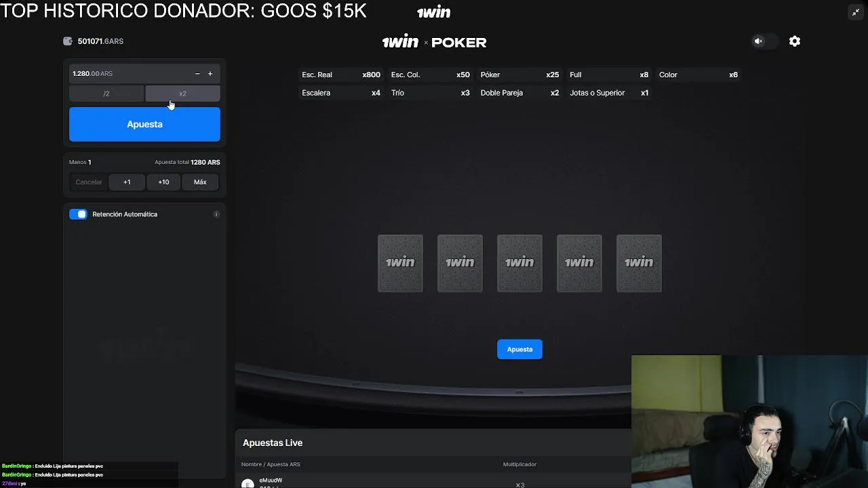Viewport: 868px width, 488px height.
Task: Click the Apuesta total 1280 ARS text
Action: [187, 163]
